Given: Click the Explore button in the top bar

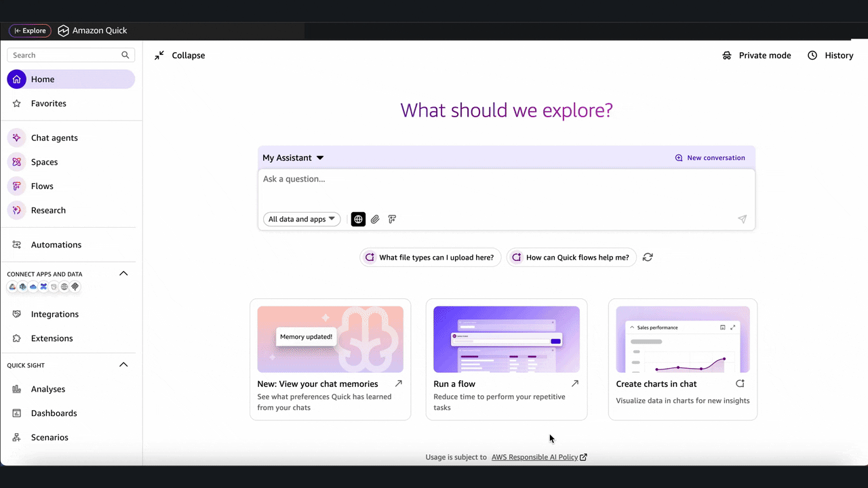Looking at the screenshot, I should [30, 30].
